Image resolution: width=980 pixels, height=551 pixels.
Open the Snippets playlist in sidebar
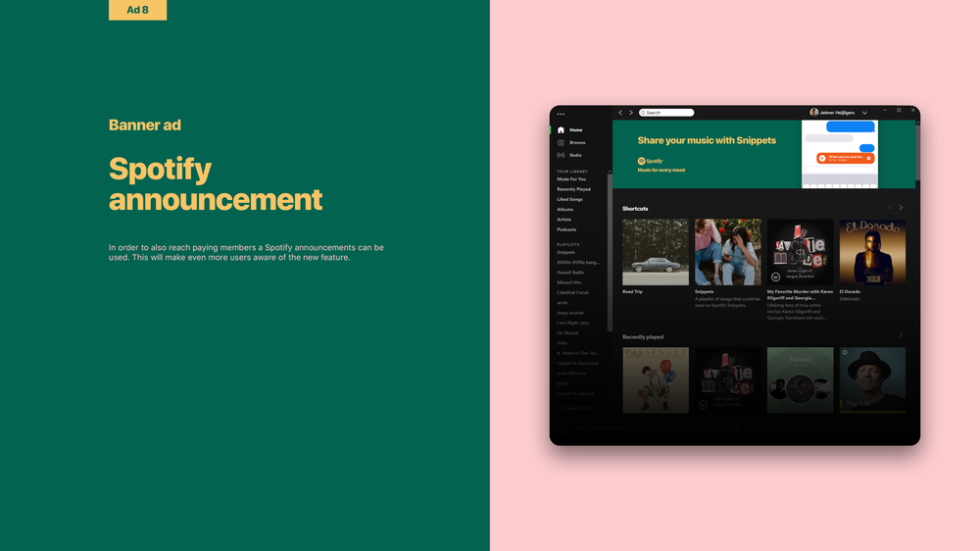pyautogui.click(x=565, y=252)
